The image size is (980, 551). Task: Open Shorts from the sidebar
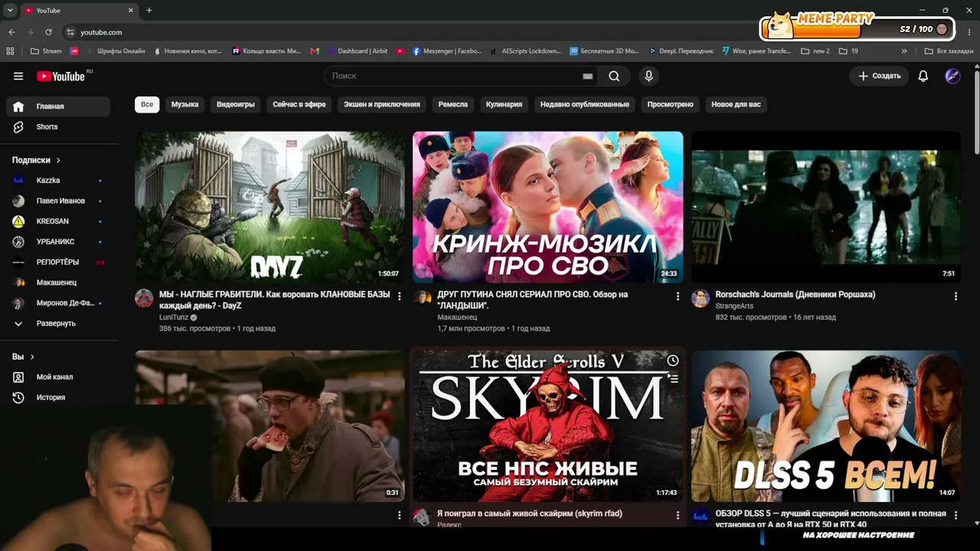pos(58,127)
